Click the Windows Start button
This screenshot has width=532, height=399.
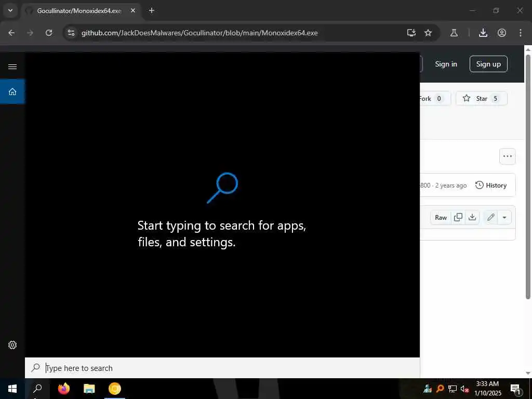tap(12, 389)
